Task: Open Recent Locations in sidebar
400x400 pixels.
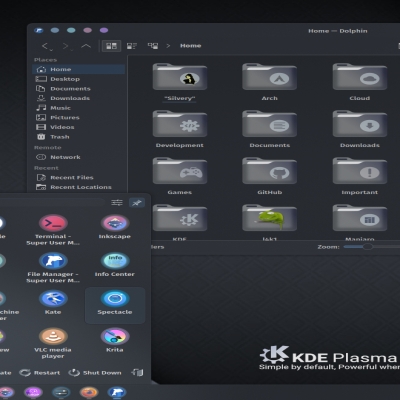Action: pyautogui.click(x=79, y=187)
